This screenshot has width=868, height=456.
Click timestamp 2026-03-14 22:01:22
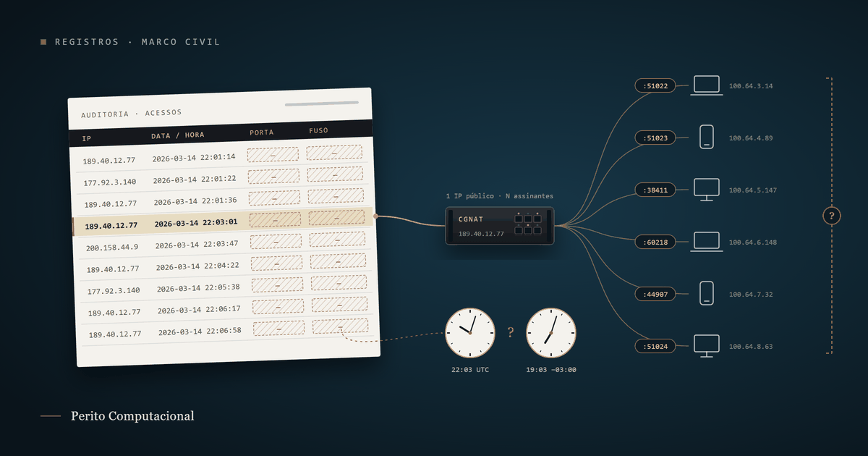195,179
